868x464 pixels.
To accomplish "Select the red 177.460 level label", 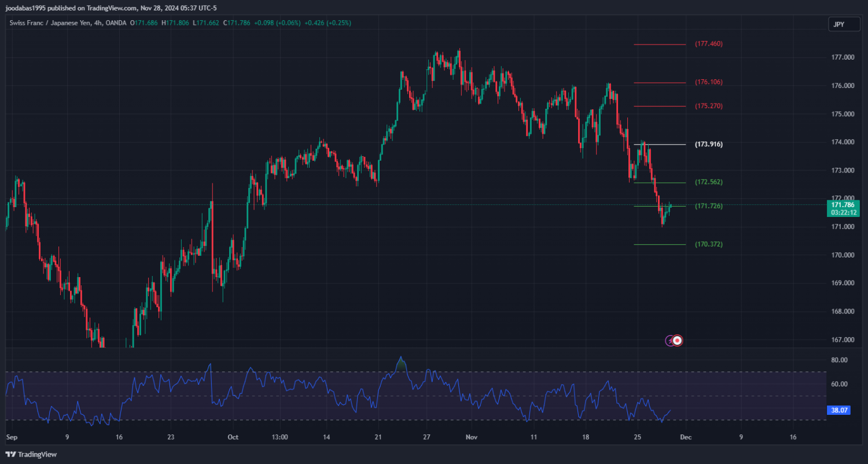I will (x=708, y=44).
